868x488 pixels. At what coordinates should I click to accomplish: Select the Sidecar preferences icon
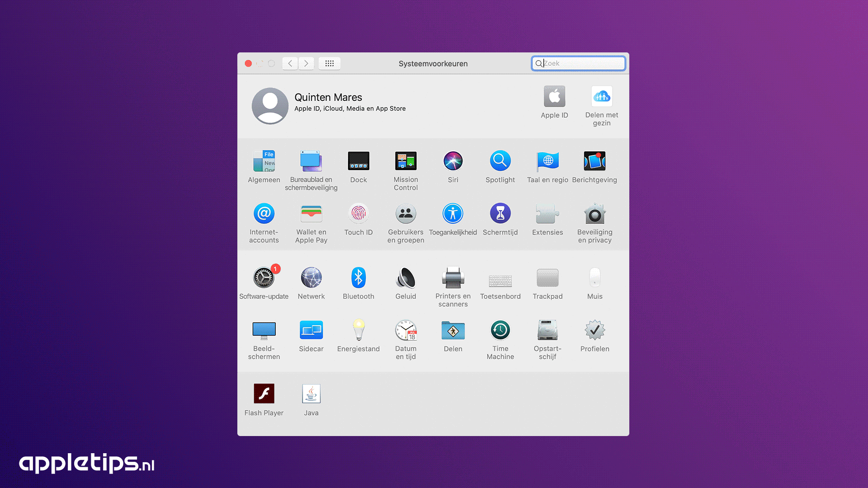click(x=311, y=331)
